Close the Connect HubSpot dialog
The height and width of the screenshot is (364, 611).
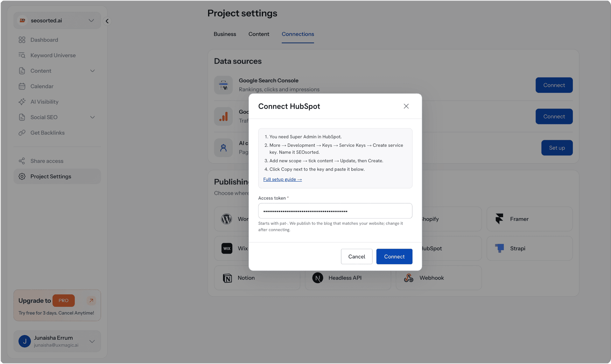coord(406,106)
